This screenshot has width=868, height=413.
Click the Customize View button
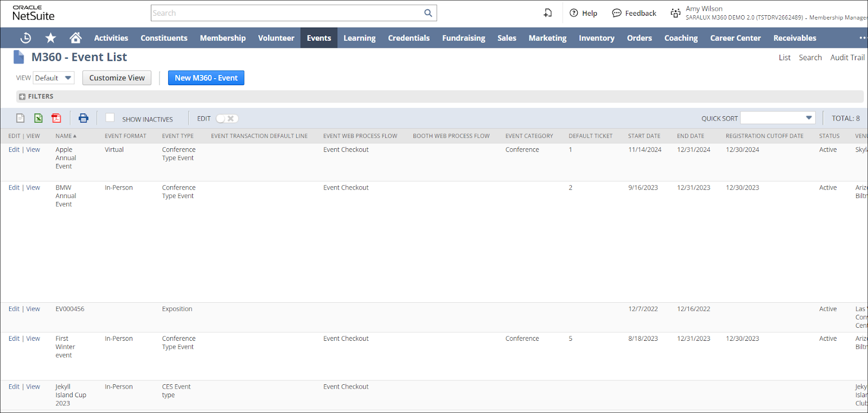click(117, 78)
